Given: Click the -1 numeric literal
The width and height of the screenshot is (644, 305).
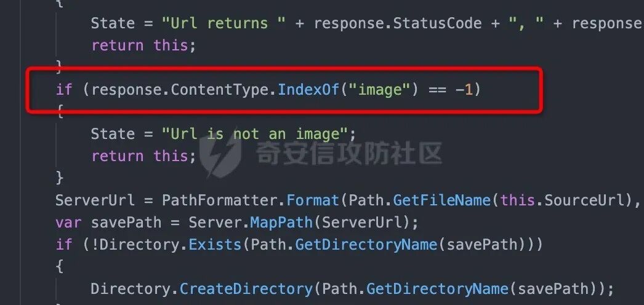Looking at the screenshot, I should pyautogui.click(x=464, y=89).
